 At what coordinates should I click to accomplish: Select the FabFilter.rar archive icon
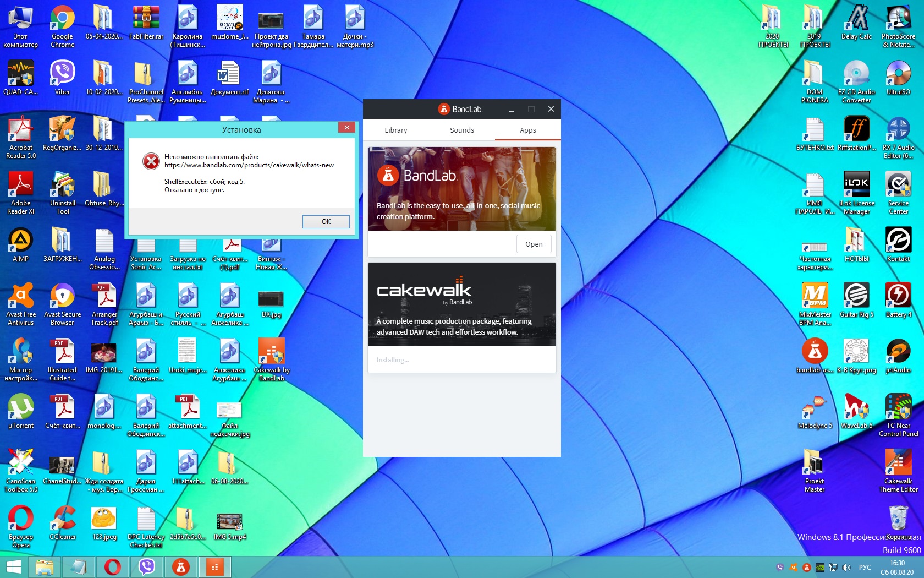146,22
